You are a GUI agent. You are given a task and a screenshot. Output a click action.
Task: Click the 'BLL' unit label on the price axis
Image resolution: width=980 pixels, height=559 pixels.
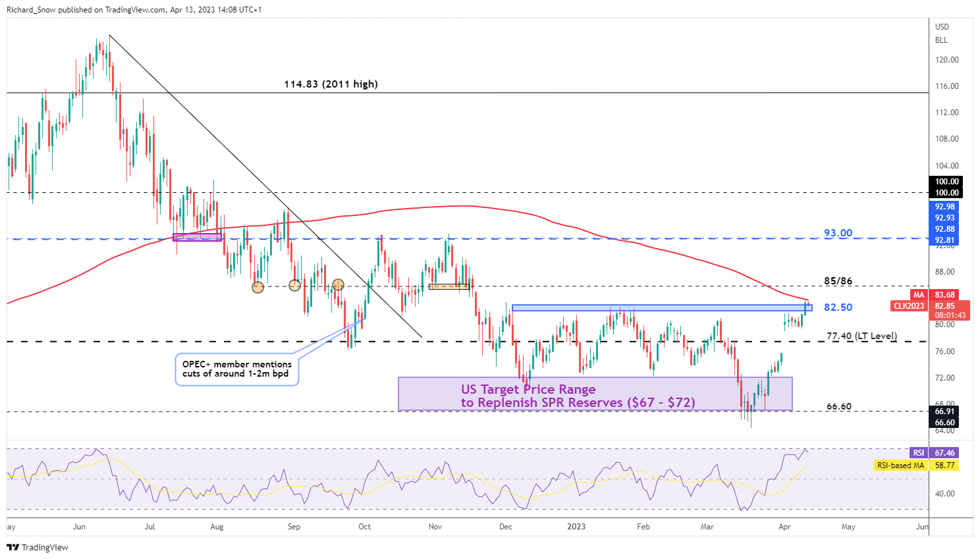click(x=941, y=40)
